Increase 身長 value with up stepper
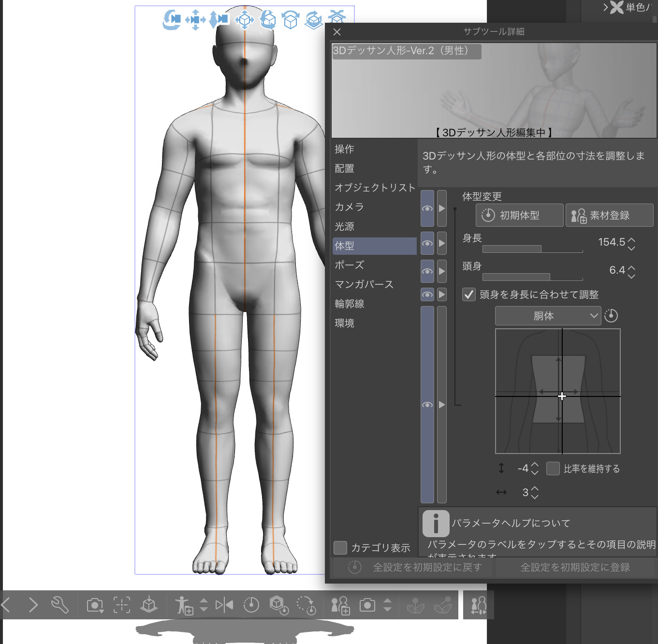Image resolution: width=658 pixels, height=644 pixels. (x=631, y=239)
